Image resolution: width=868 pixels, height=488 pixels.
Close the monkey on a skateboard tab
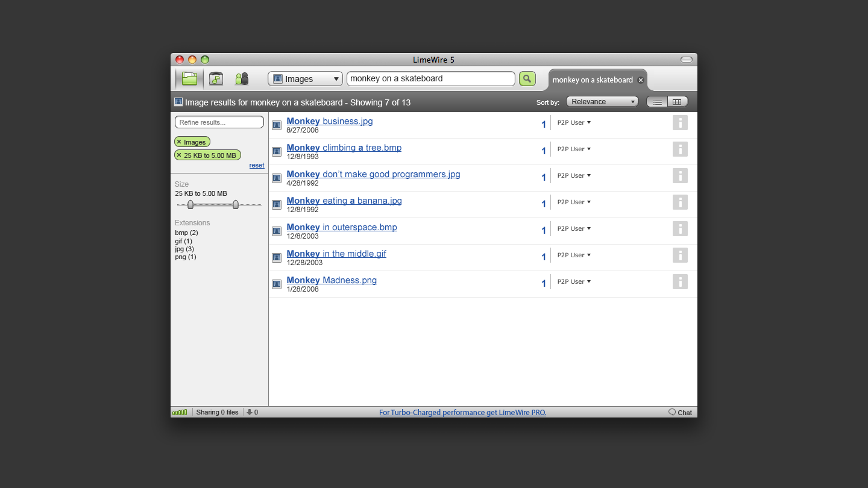641,80
